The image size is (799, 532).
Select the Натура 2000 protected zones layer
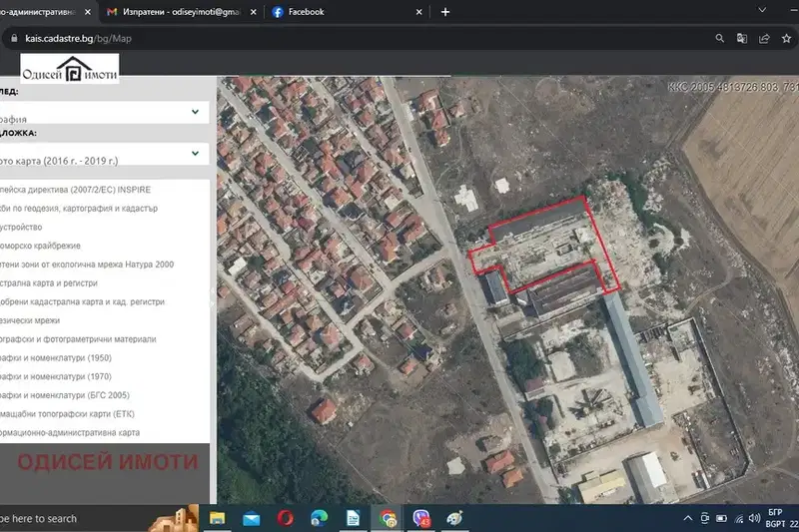tap(87, 265)
